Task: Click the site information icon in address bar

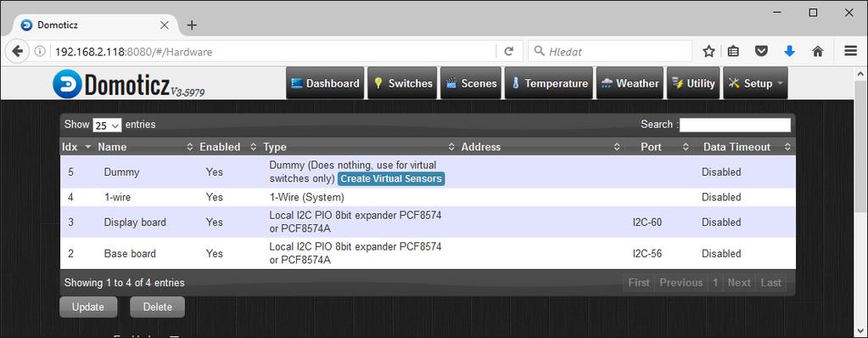Action: pyautogui.click(x=40, y=52)
